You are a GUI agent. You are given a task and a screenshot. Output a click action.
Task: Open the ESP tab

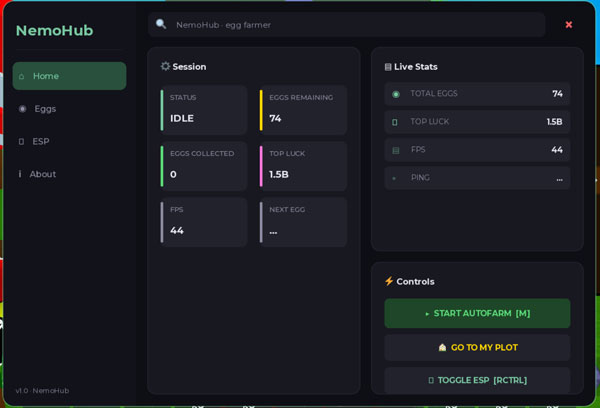pos(69,142)
